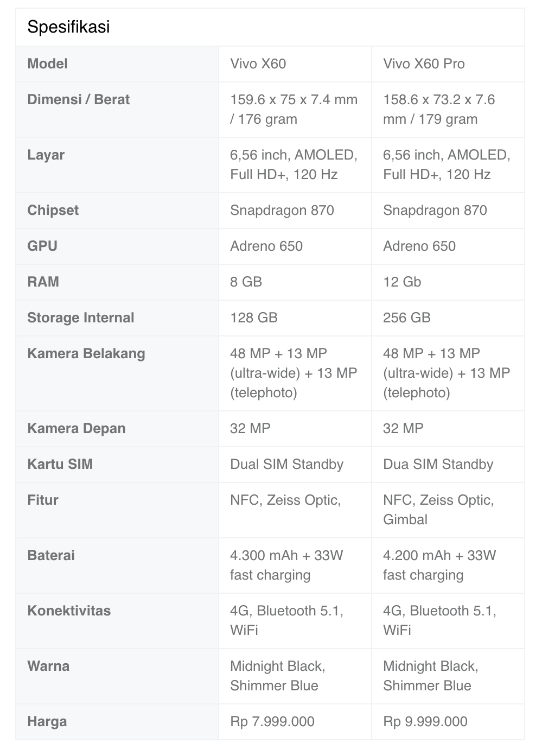Click the 176 gram dimensions cell
542x756 pixels.
(x=294, y=109)
